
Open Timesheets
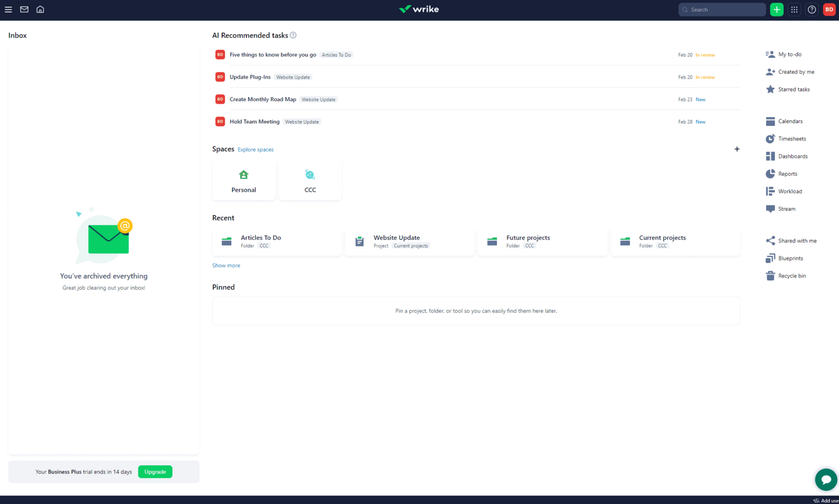click(786, 139)
